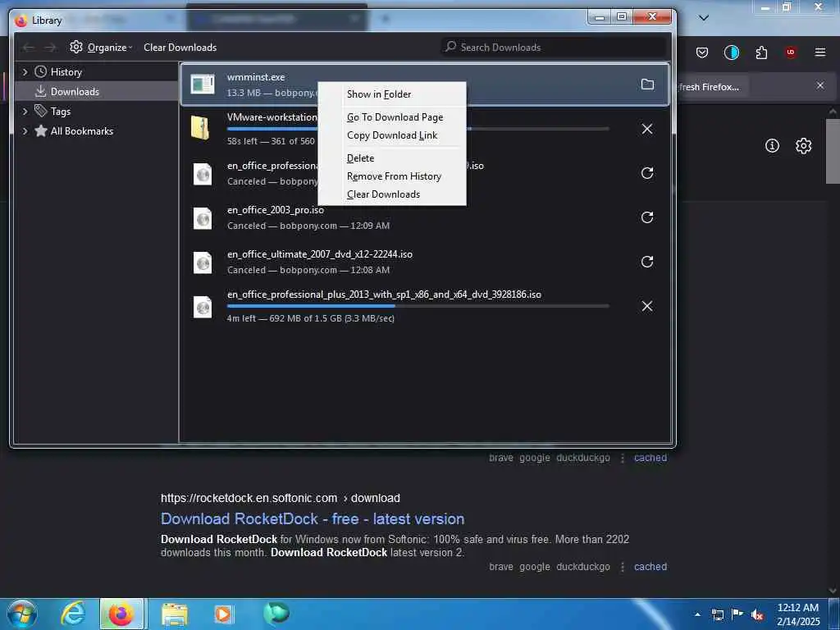Screen dimensions: 840x630
Task: Cancel the office professional plus 2013 download
Action: pos(647,306)
